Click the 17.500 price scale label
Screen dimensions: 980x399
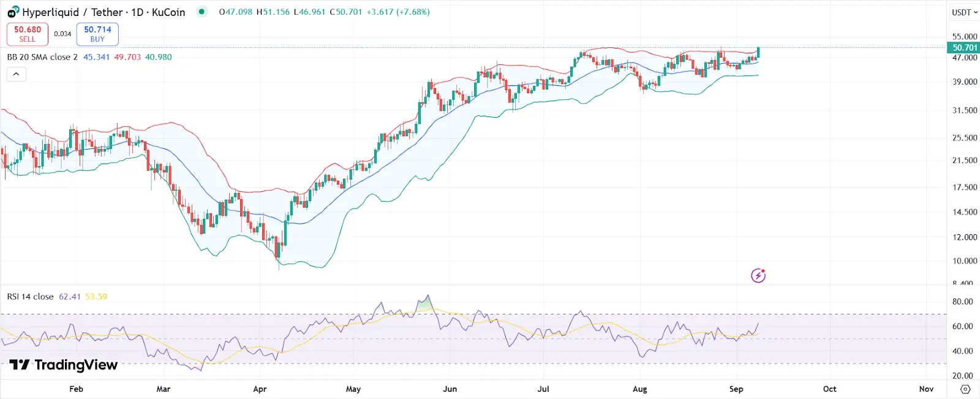(965, 188)
